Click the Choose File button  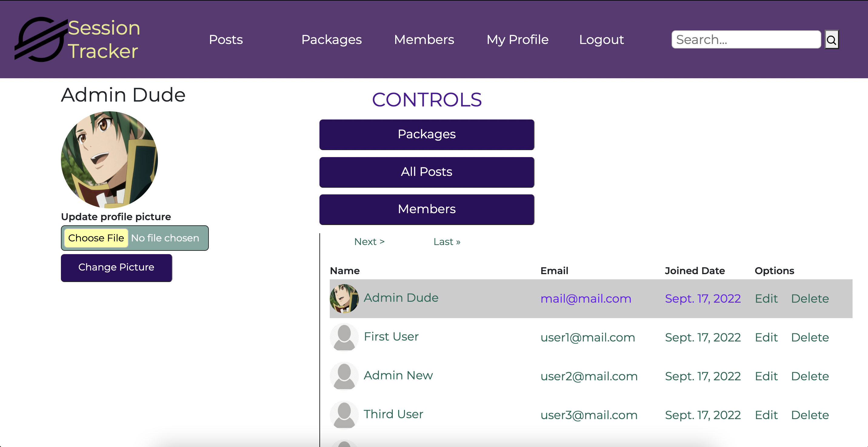96,238
